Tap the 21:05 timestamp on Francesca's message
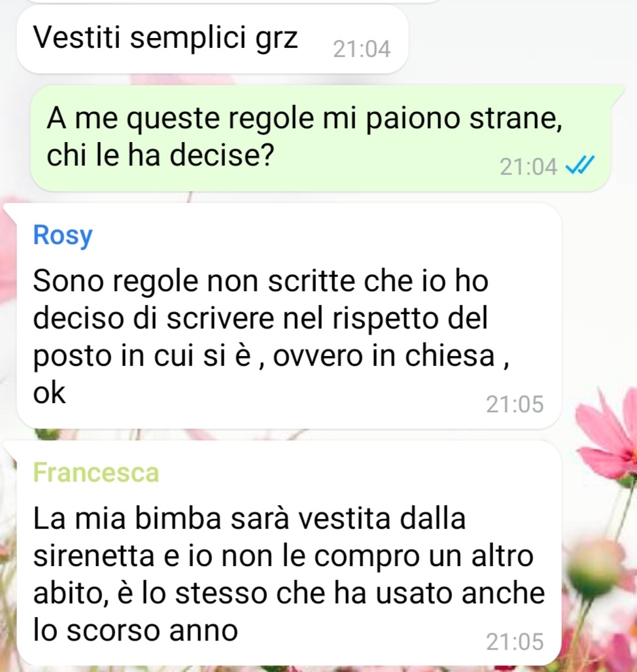This screenshot has height=672, width=637. (x=515, y=641)
